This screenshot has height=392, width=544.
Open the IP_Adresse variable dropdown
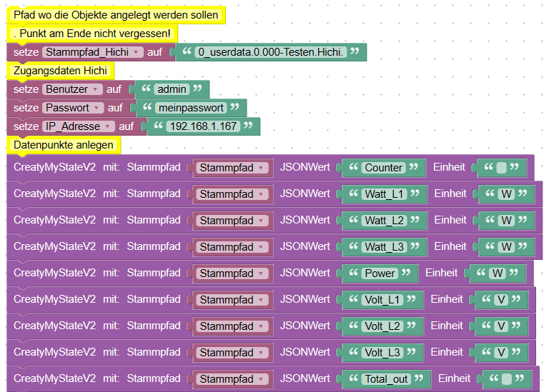tap(79, 126)
